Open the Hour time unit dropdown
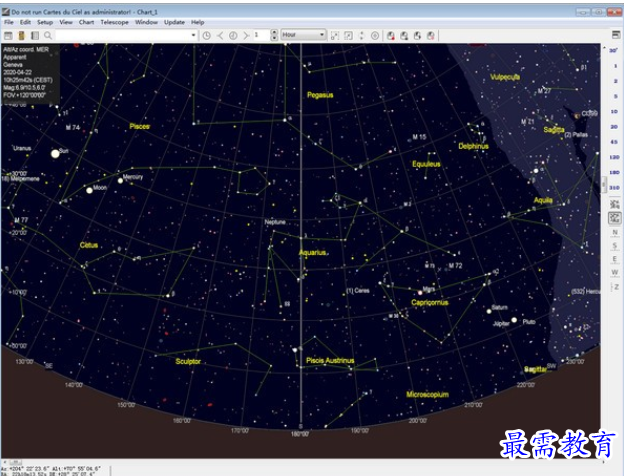624x476 pixels. [x=304, y=35]
